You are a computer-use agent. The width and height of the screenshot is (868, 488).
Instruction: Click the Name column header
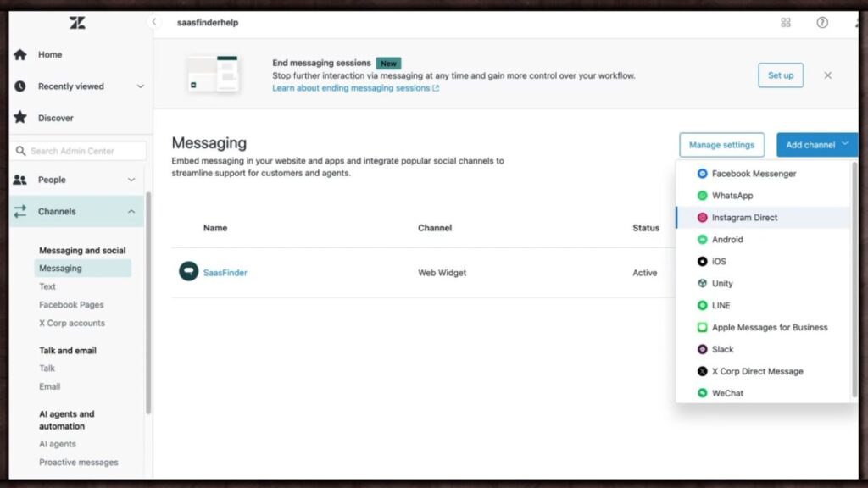[x=214, y=227]
